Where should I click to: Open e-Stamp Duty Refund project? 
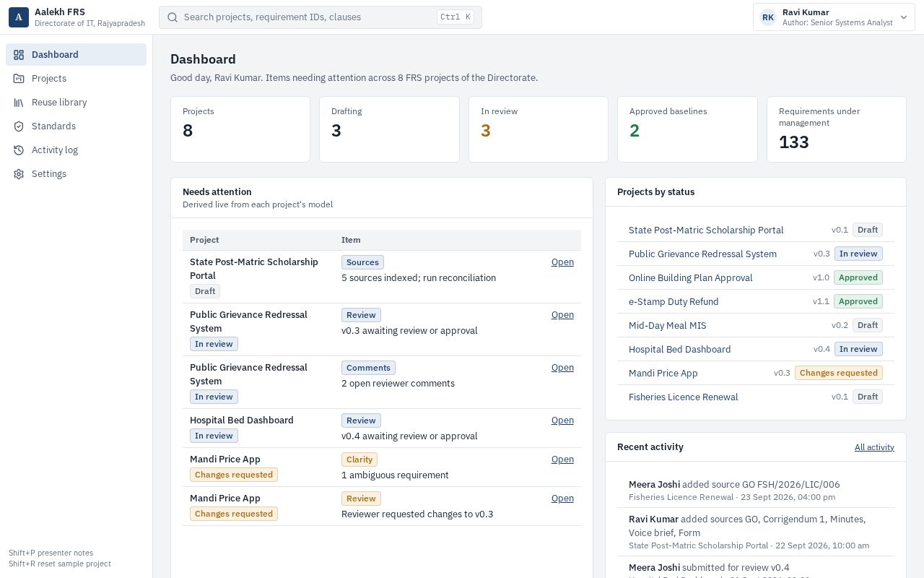click(x=674, y=302)
